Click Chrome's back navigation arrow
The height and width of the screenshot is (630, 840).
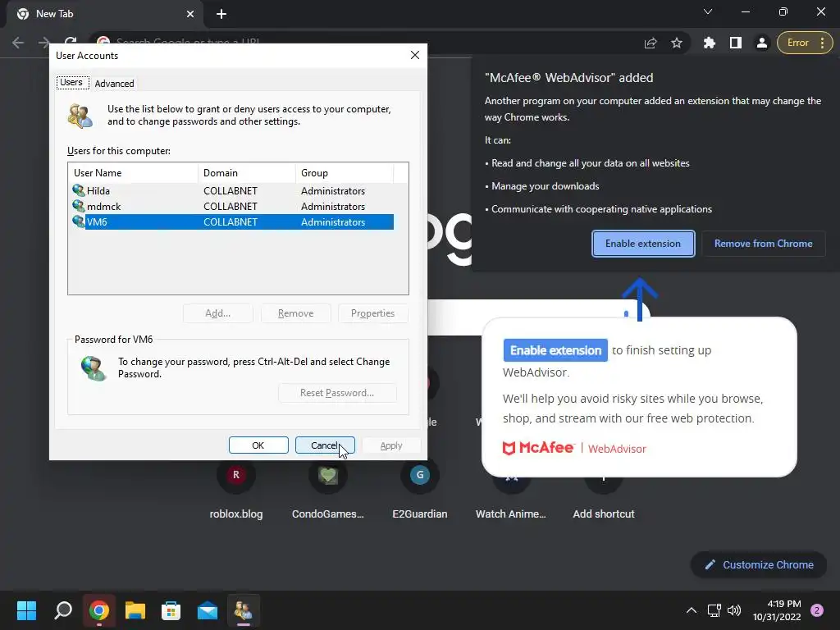point(18,43)
